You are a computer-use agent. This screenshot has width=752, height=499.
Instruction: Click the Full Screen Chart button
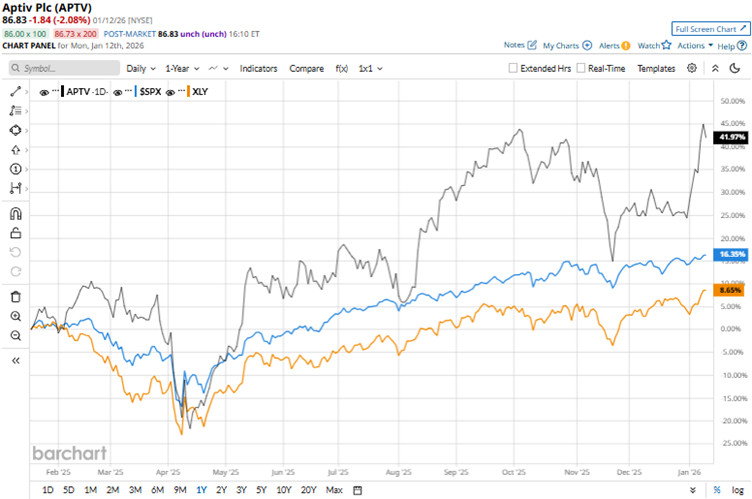coord(710,29)
